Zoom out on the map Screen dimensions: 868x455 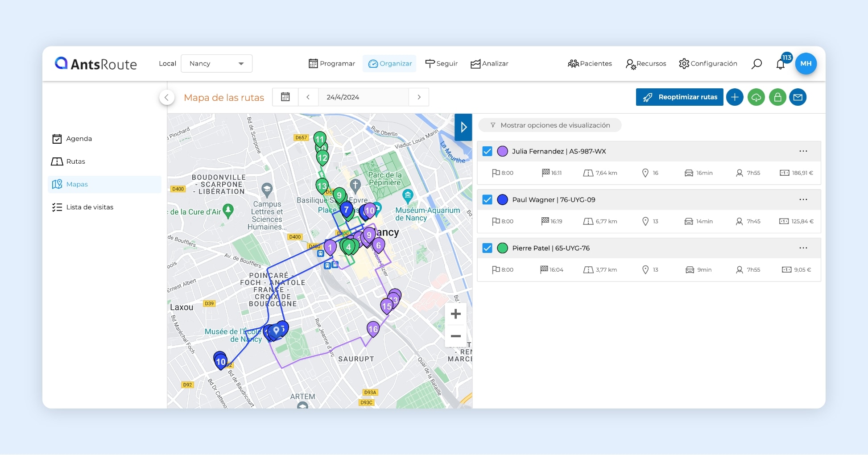(x=455, y=336)
